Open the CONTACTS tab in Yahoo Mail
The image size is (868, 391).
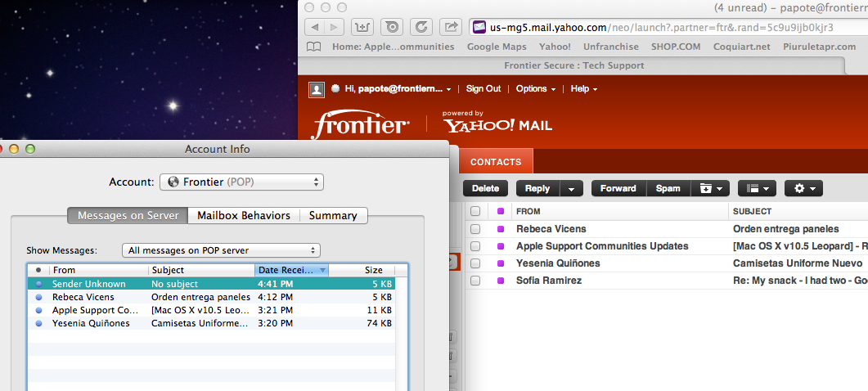point(496,162)
